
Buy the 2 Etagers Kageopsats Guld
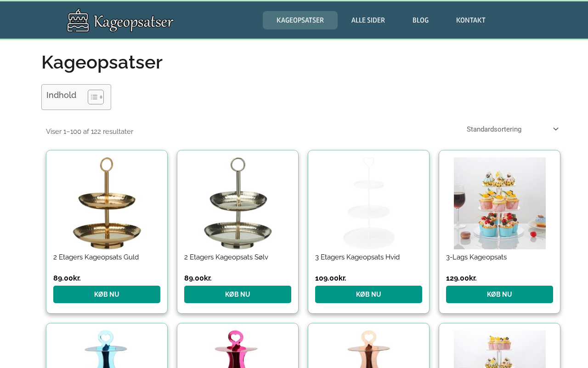pos(107,294)
